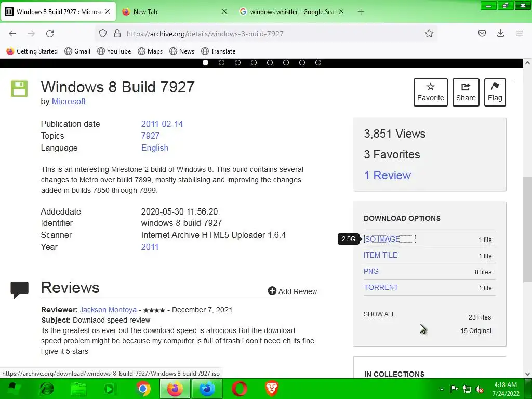Image resolution: width=532 pixels, height=399 pixels.
Task: Click the muted volume tray icon
Action: 480,389
